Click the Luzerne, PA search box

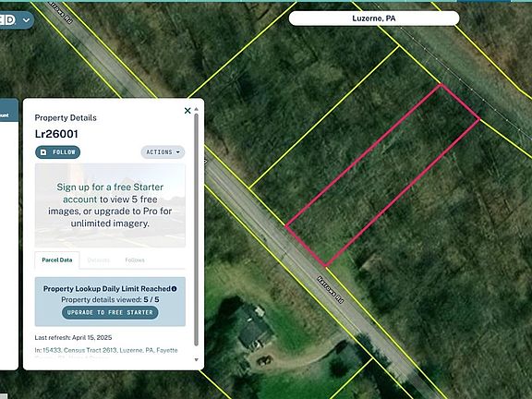(374, 18)
